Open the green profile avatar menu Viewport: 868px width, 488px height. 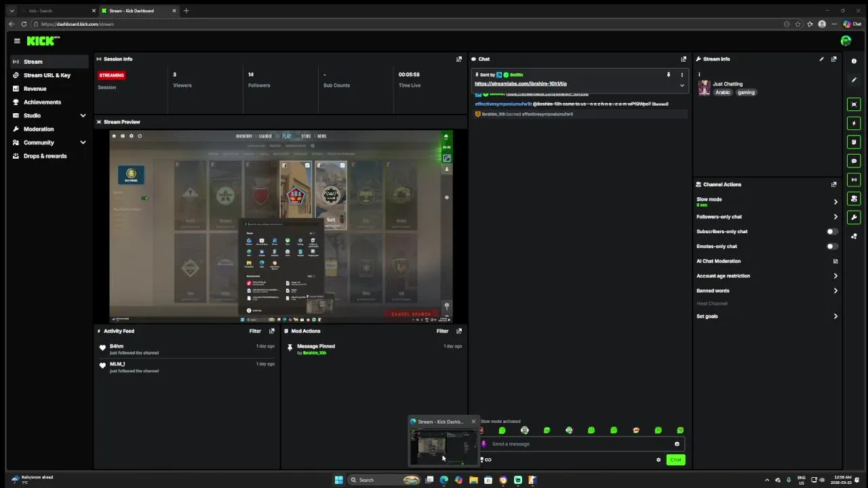click(x=846, y=41)
